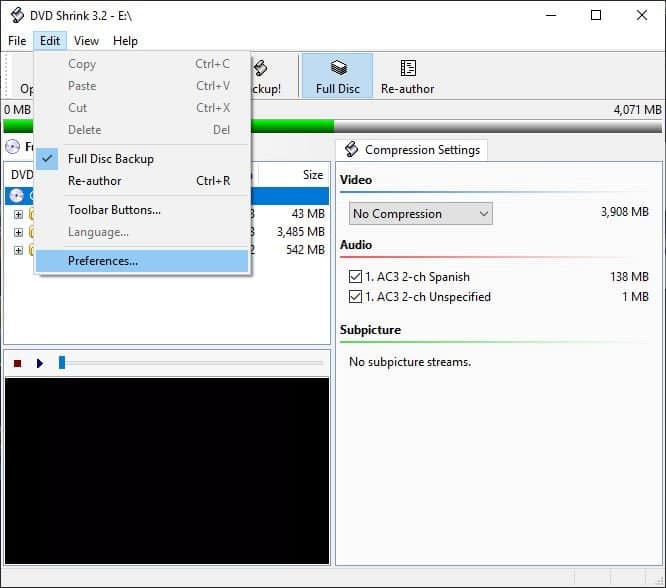Click the DVD Shrink app icon in title bar
This screenshot has width=666, height=588.
click(17, 15)
